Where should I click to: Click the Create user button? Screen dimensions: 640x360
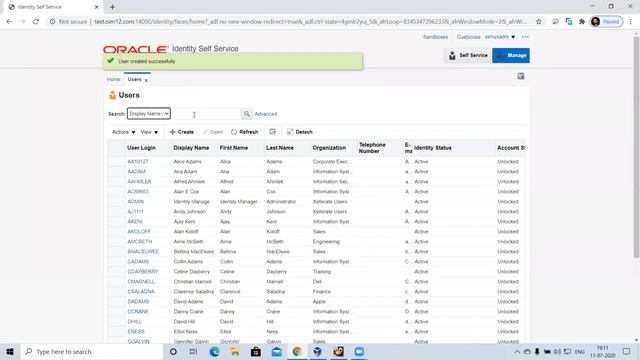tap(182, 132)
